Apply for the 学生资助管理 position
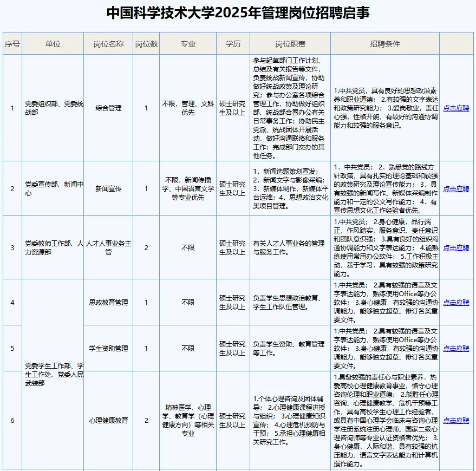This screenshot has width=476, height=471. pyautogui.click(x=457, y=348)
